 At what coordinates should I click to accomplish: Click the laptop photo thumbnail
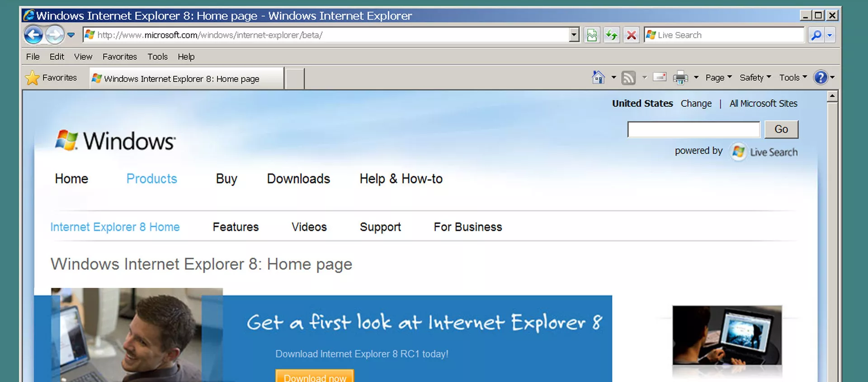point(727,335)
